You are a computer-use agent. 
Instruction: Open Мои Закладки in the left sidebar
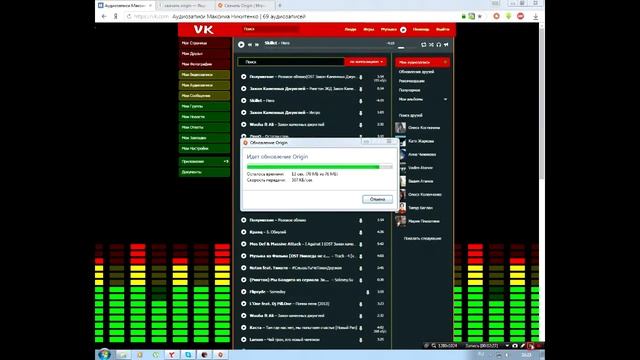tap(204, 138)
